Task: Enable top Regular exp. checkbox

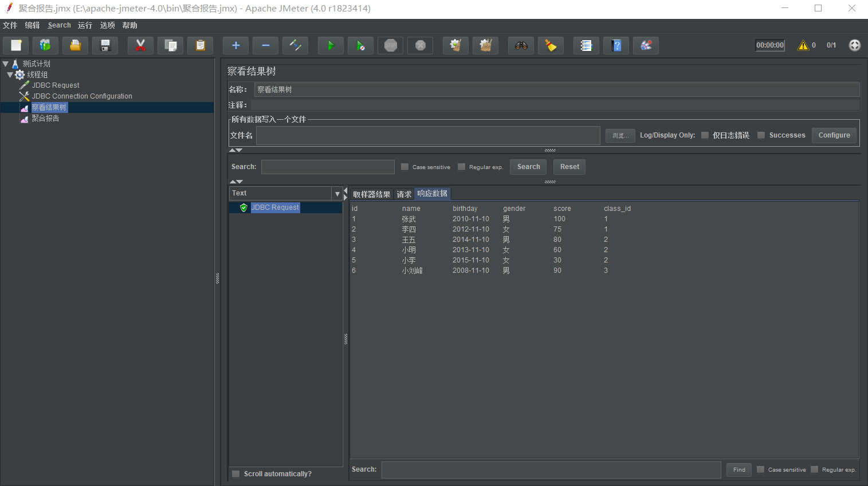Action: point(462,167)
